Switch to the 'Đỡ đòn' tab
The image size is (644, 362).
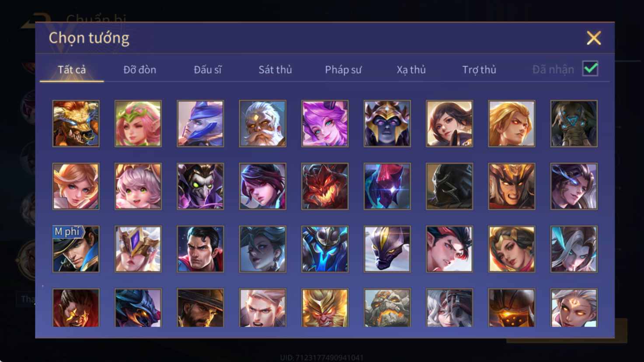click(139, 69)
